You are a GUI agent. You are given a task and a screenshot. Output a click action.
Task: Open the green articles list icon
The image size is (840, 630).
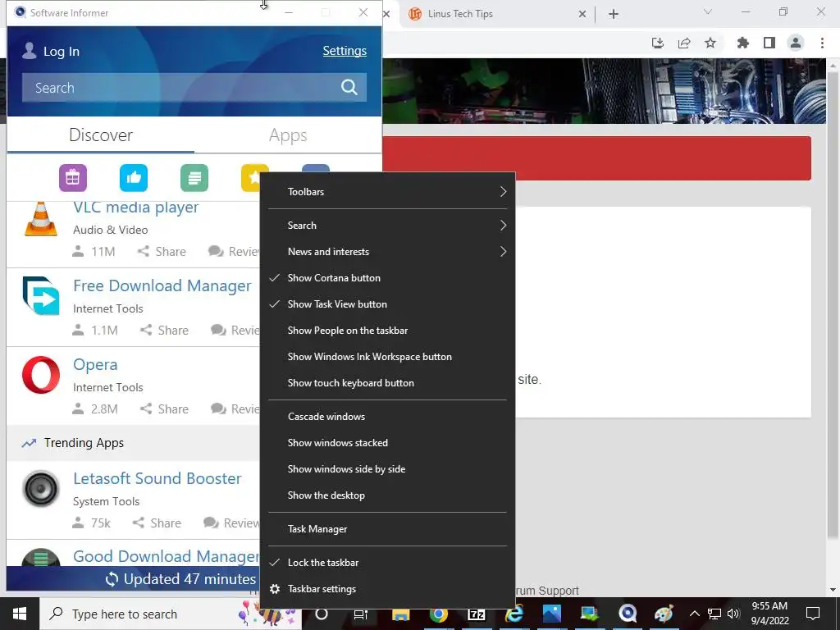194,178
